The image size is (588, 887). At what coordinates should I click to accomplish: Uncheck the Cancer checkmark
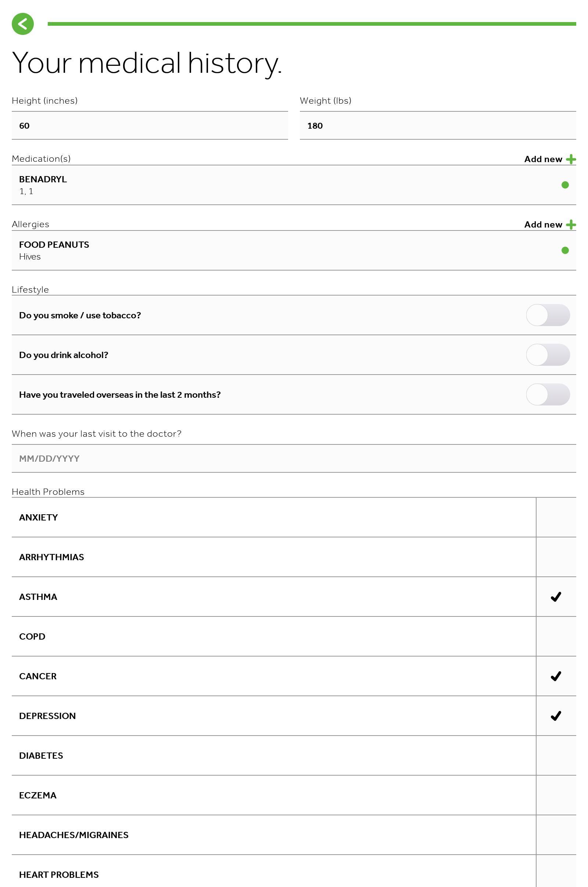click(x=556, y=676)
